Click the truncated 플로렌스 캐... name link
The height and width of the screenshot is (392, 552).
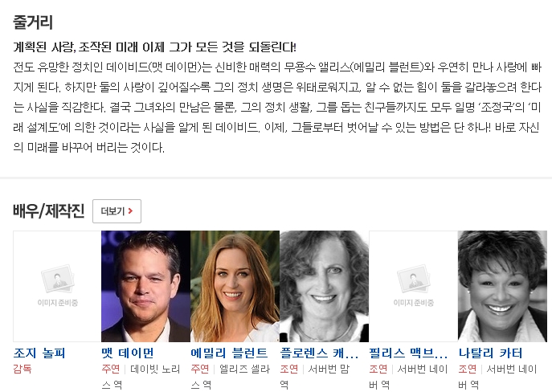click(319, 353)
